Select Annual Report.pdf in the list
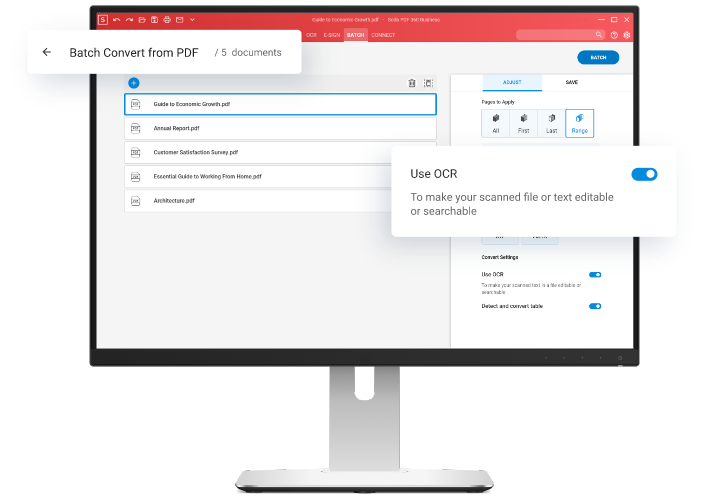 pos(280,128)
